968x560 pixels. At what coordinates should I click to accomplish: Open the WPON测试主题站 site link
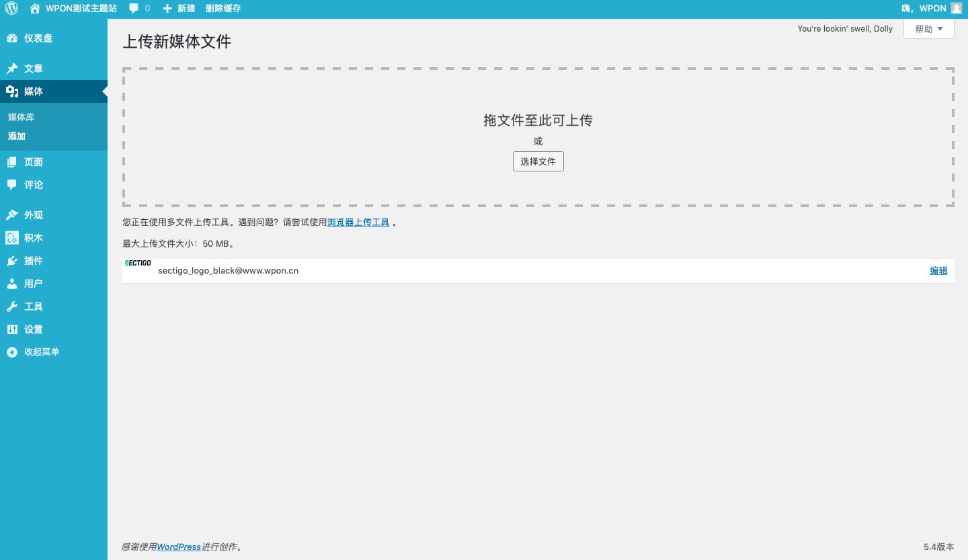click(x=81, y=9)
